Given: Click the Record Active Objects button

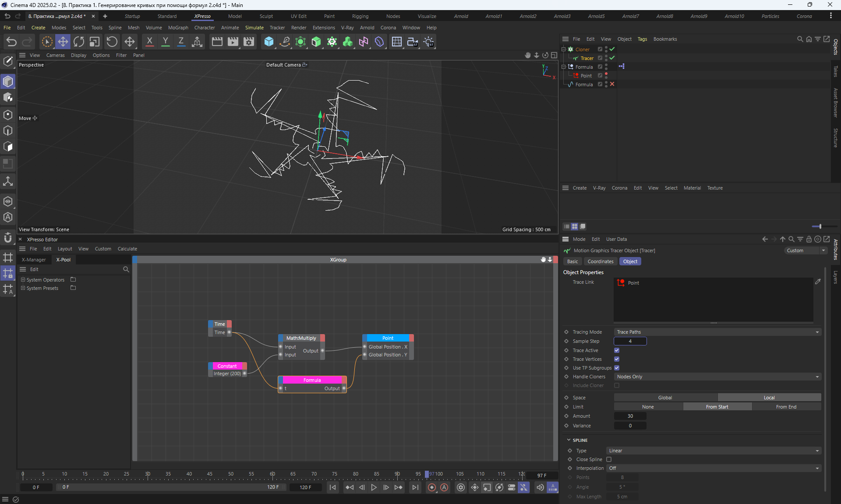Looking at the screenshot, I should coord(432,487).
